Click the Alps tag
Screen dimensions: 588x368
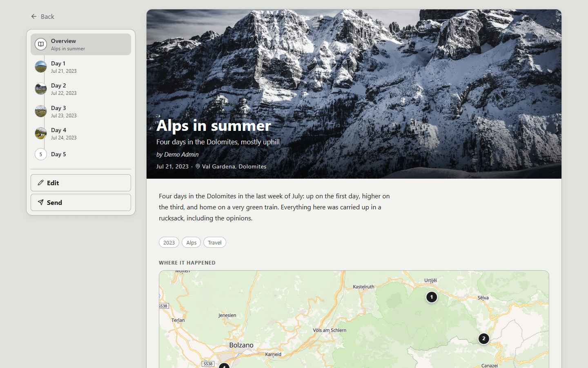coord(191,242)
